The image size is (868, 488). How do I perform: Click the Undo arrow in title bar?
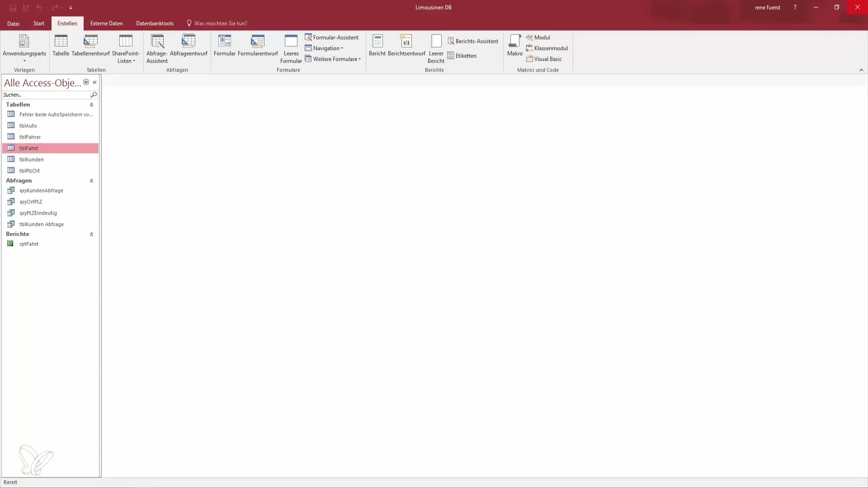pyautogui.click(x=39, y=8)
